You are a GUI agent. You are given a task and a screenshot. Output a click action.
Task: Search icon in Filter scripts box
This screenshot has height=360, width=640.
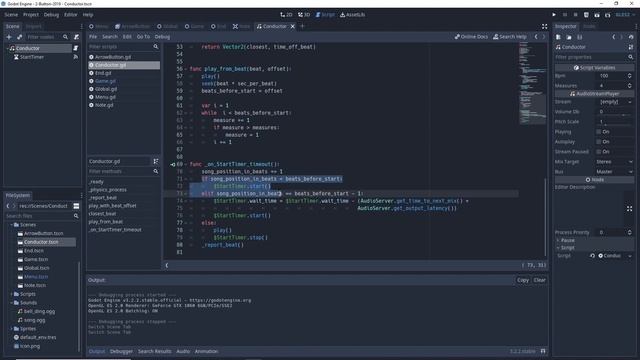coord(156,47)
